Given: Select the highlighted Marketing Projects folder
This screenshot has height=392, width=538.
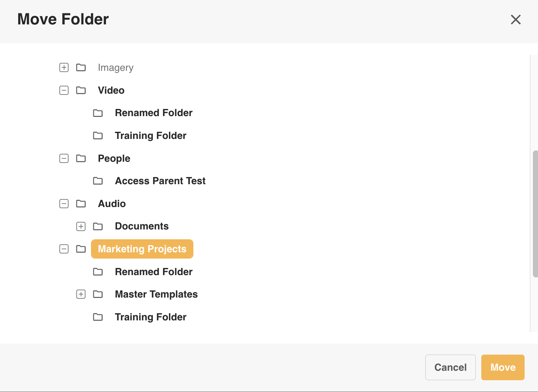Looking at the screenshot, I should (x=142, y=249).
